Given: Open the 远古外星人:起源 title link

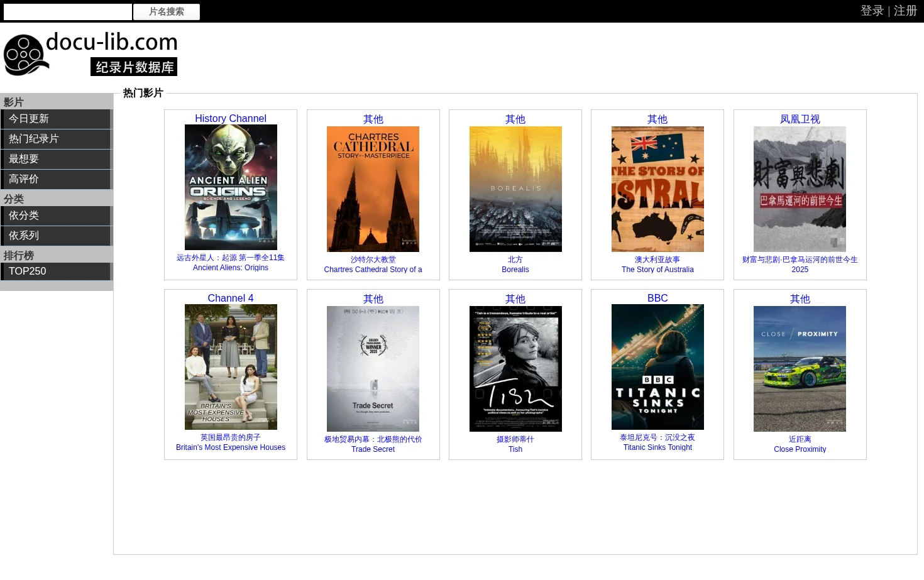Looking at the screenshot, I should pyautogui.click(x=231, y=263).
